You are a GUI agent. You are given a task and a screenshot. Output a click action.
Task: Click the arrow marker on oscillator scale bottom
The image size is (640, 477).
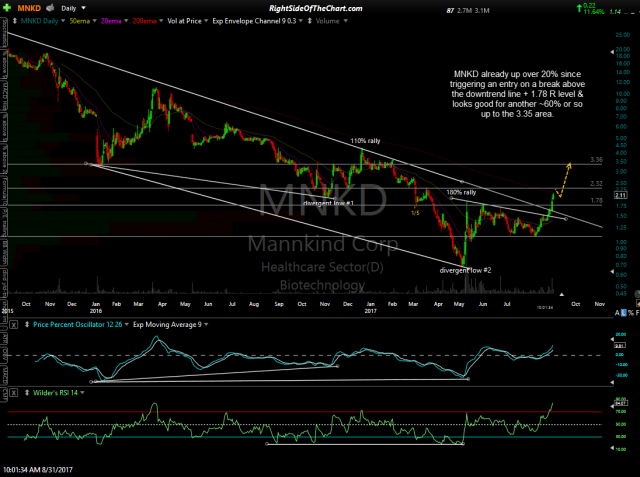point(612,382)
